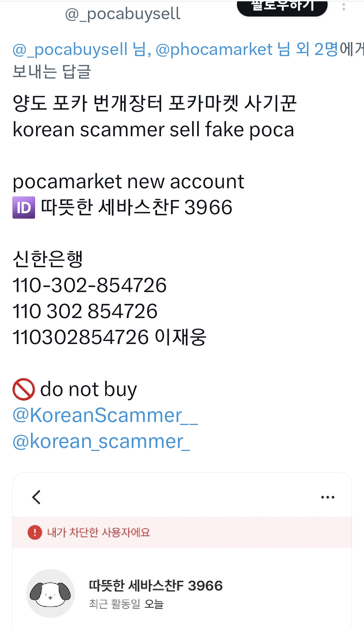Select username 따뜻한 세바스찬F 3966 in profile card
The height and width of the screenshot is (627, 364).
coord(156,586)
